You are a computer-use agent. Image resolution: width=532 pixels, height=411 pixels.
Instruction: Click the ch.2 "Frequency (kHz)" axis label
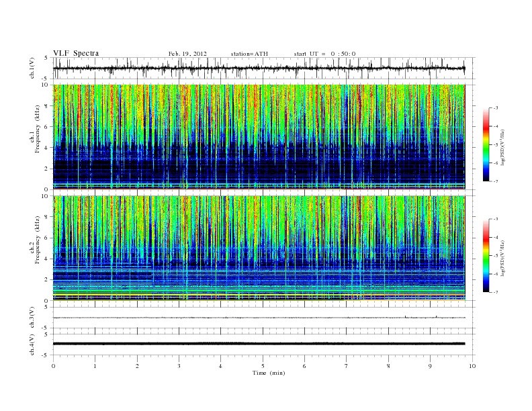coord(38,240)
